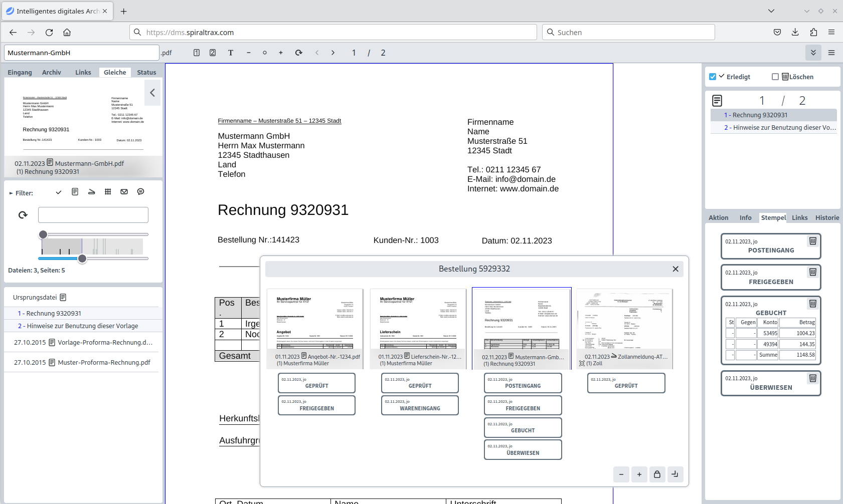Open the Historie tab
Image resolution: width=843 pixels, height=504 pixels.
click(826, 217)
